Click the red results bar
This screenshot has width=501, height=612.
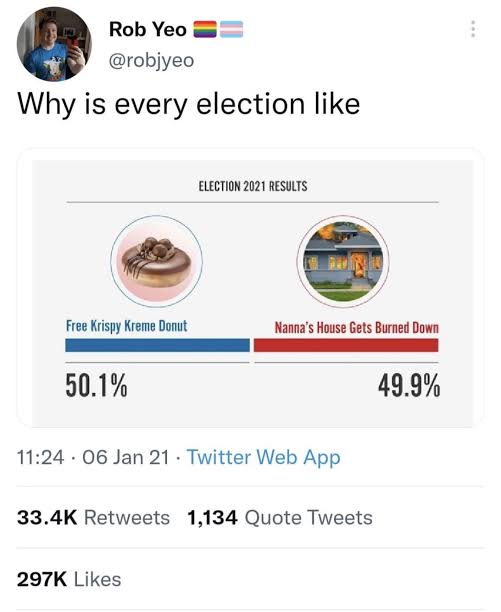[x=346, y=345]
